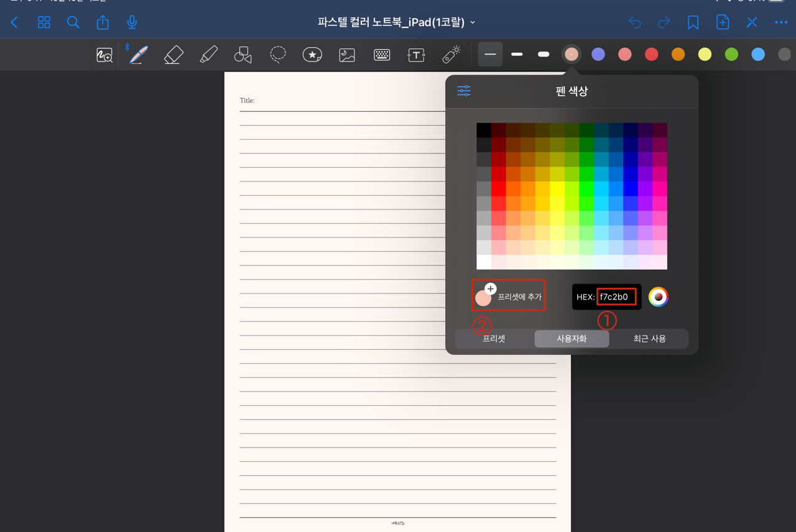Switch to the eraser tool

(173, 54)
